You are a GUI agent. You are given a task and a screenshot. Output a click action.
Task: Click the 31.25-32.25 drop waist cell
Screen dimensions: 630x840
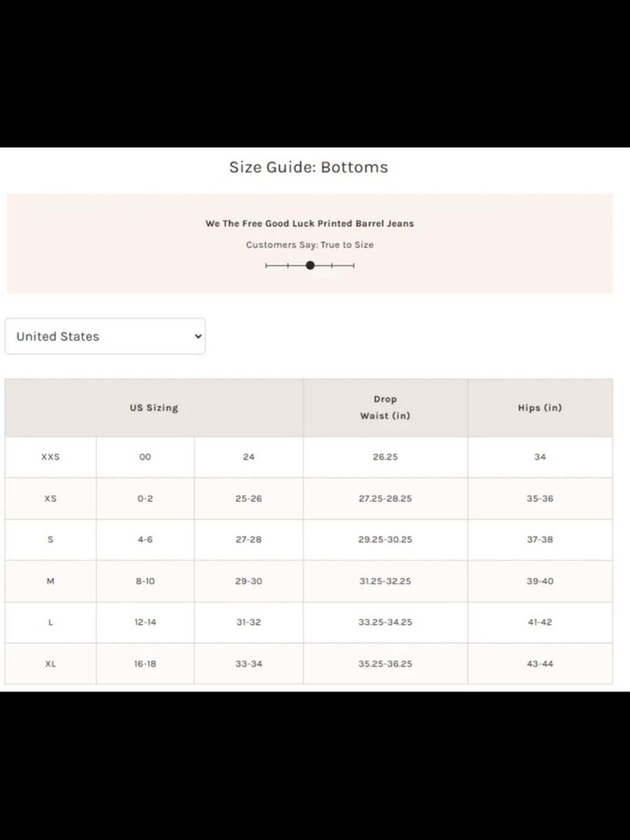(x=386, y=581)
